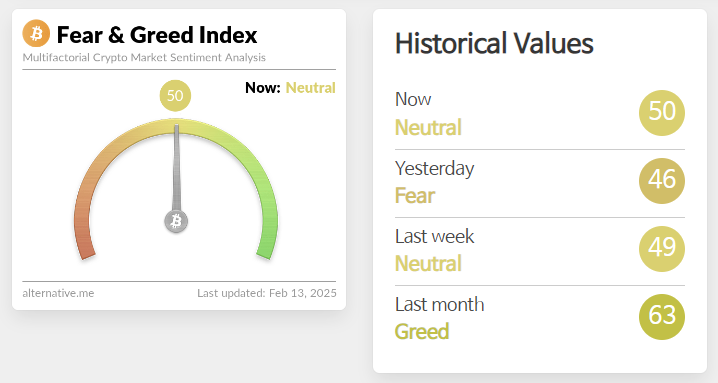Select the Last week Neutral label
This screenshot has height=383, width=718.
(x=428, y=263)
